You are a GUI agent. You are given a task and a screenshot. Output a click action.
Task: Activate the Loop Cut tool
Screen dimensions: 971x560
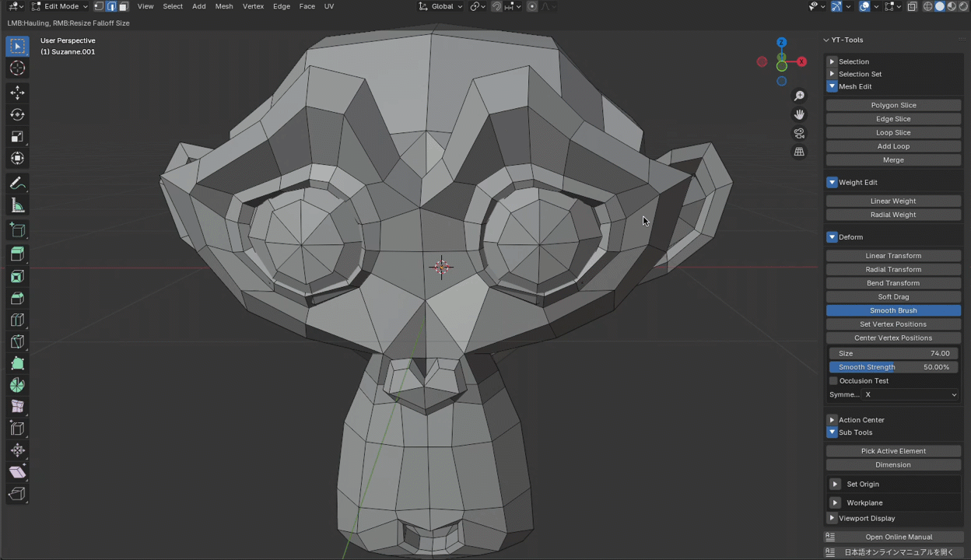click(17, 320)
